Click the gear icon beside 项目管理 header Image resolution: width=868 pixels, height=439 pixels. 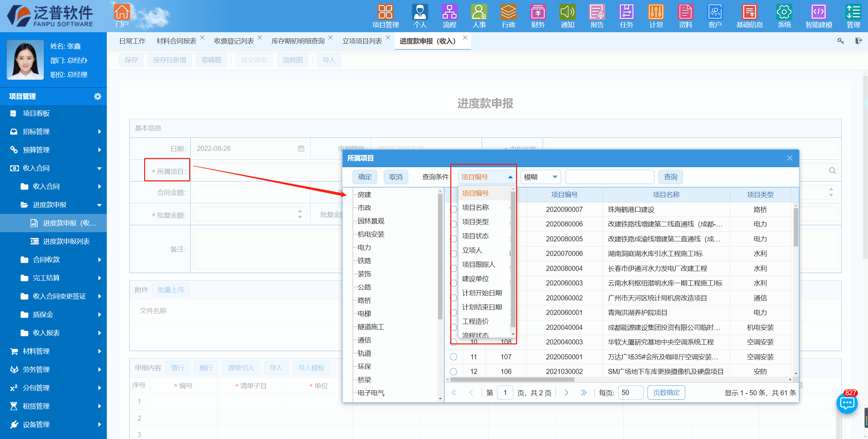98,97
